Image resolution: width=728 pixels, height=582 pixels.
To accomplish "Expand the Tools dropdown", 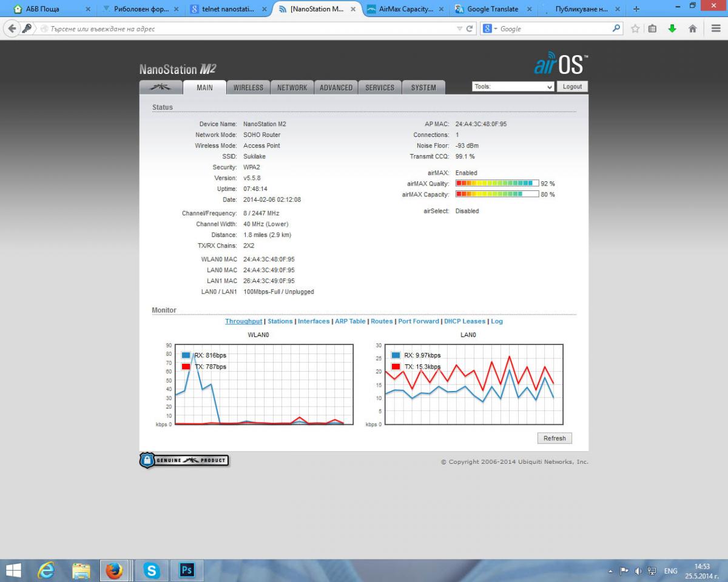I will click(513, 87).
